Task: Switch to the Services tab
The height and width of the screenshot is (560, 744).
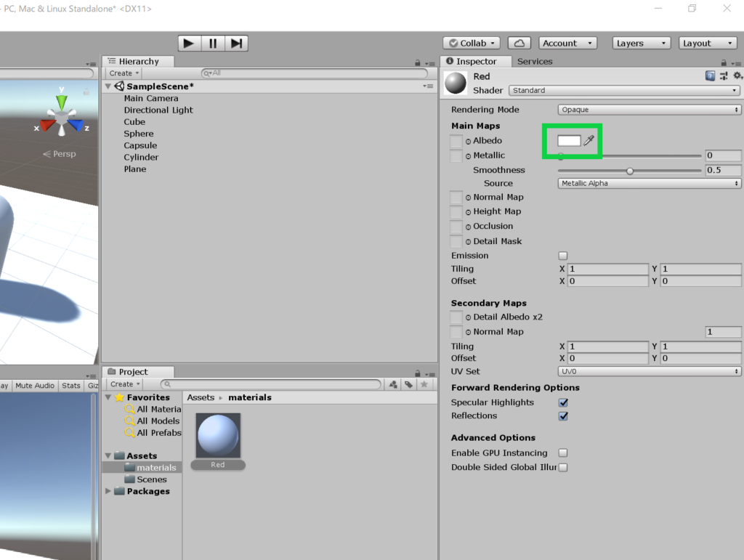Action: pos(535,62)
